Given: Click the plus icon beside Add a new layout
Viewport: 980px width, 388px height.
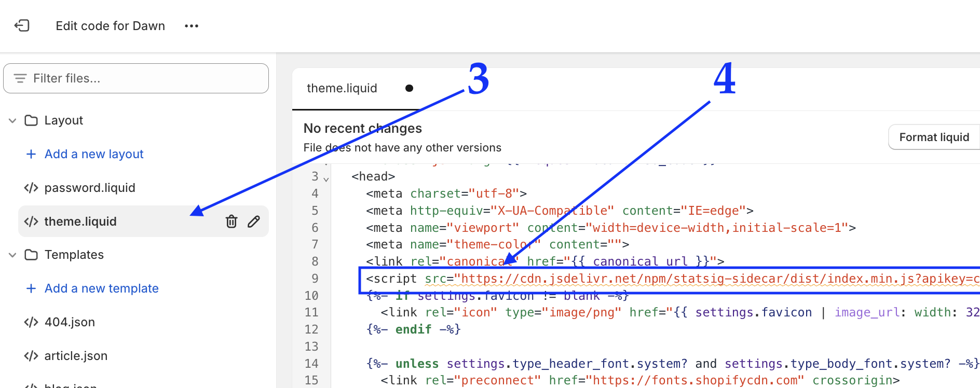Looking at the screenshot, I should tap(31, 154).
